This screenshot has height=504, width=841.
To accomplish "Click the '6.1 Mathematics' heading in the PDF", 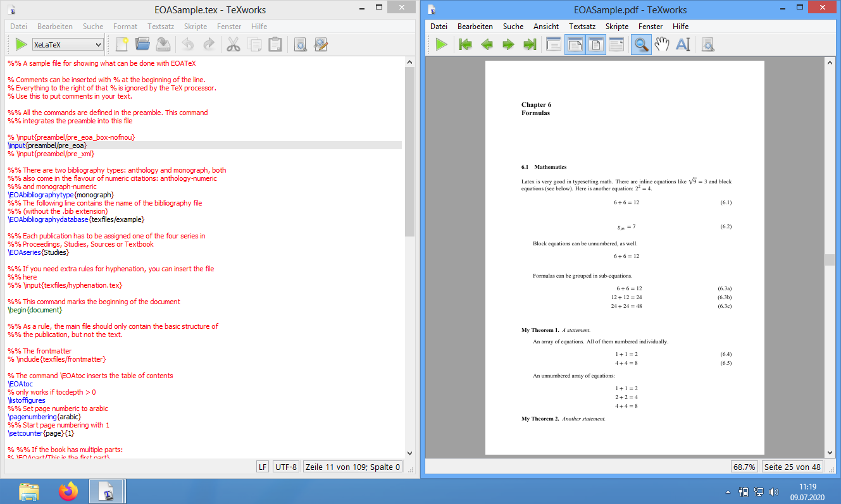I will pos(544,167).
